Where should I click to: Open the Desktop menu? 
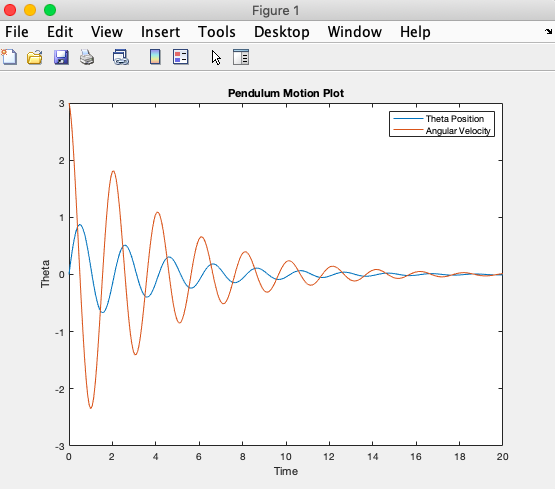click(282, 32)
